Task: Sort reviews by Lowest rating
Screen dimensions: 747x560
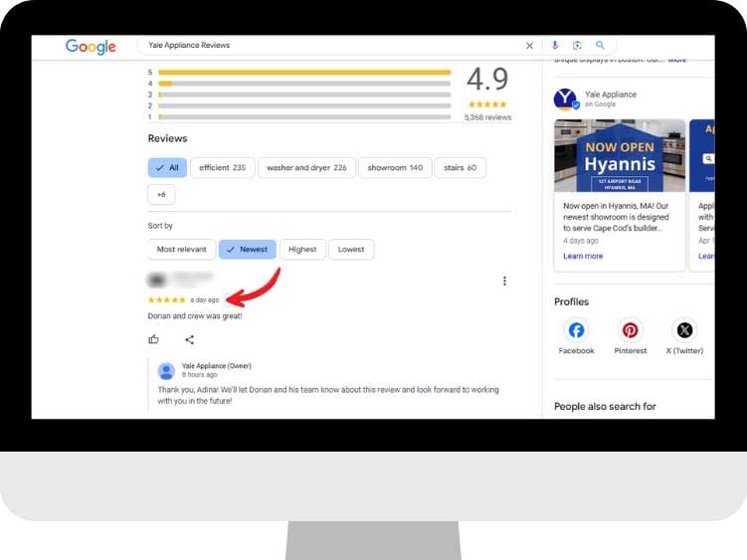Action: point(351,250)
